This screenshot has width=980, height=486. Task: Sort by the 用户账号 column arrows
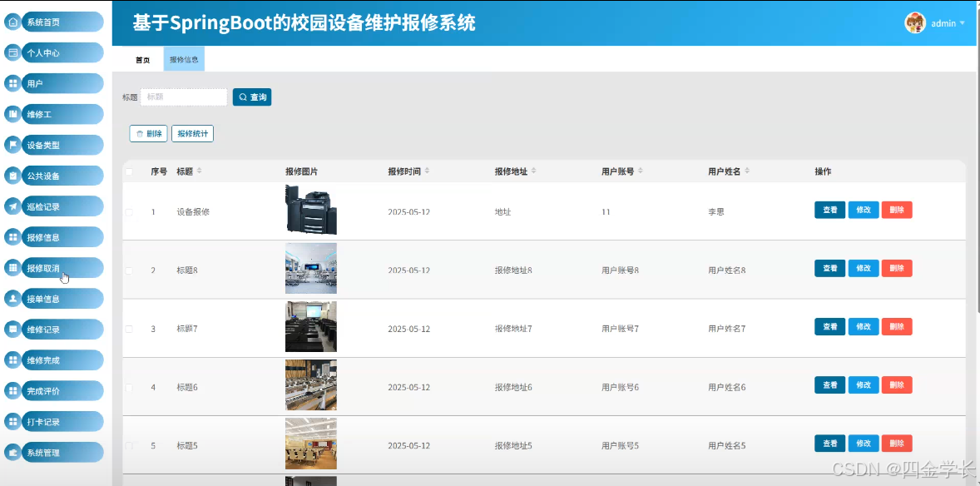[641, 171]
